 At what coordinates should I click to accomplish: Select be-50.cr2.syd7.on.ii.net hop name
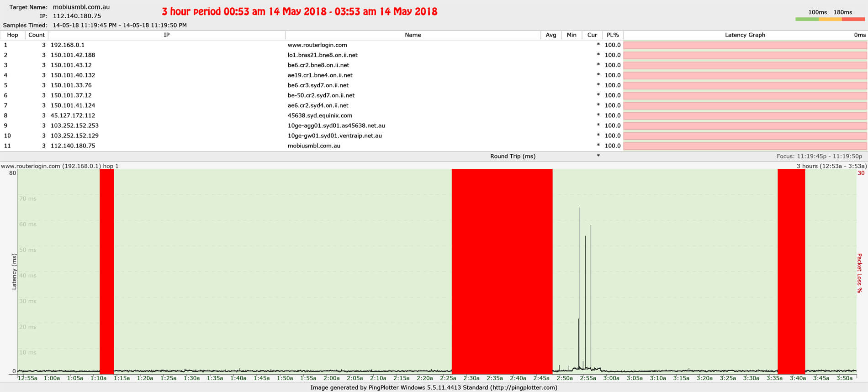(x=321, y=95)
